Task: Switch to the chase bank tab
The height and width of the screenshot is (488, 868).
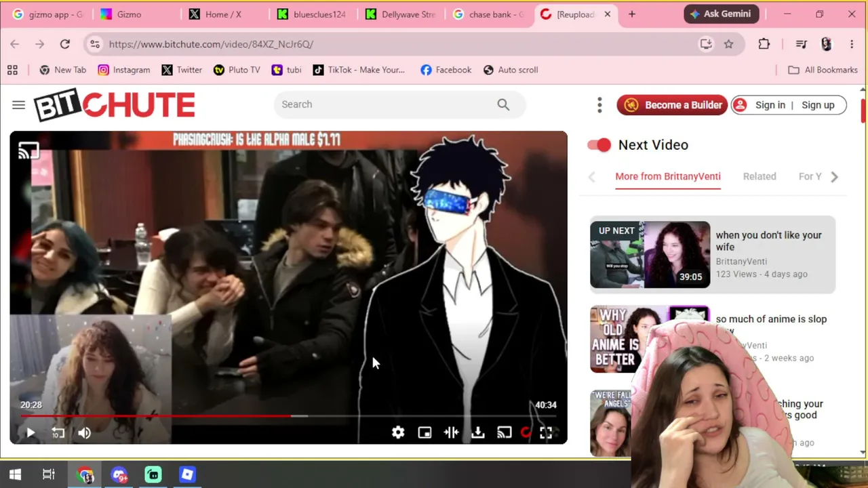Action: pyautogui.click(x=488, y=14)
